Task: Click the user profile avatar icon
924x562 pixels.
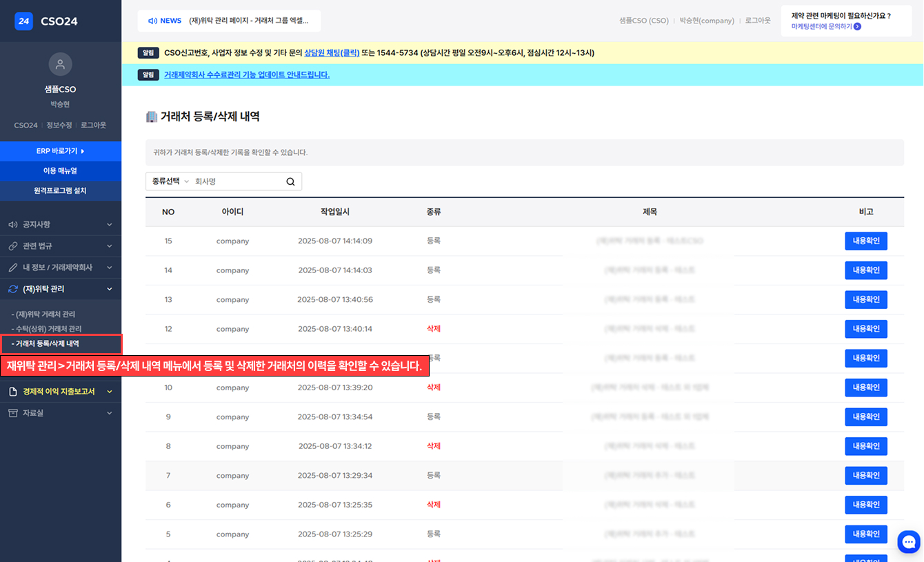Action: pos(61,65)
